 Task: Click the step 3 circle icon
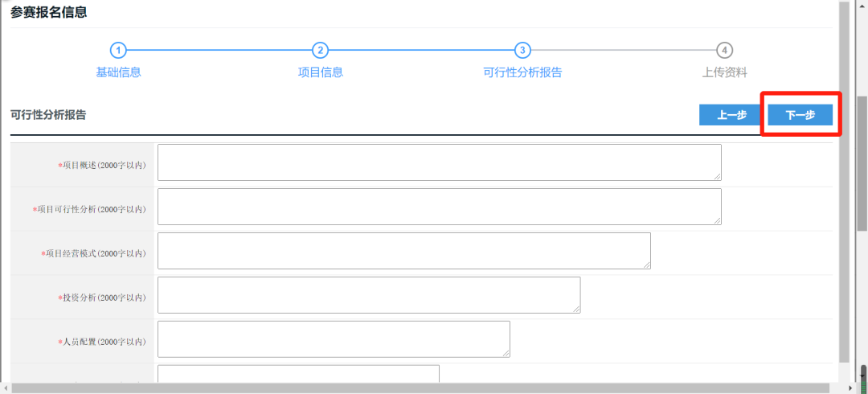[522, 50]
